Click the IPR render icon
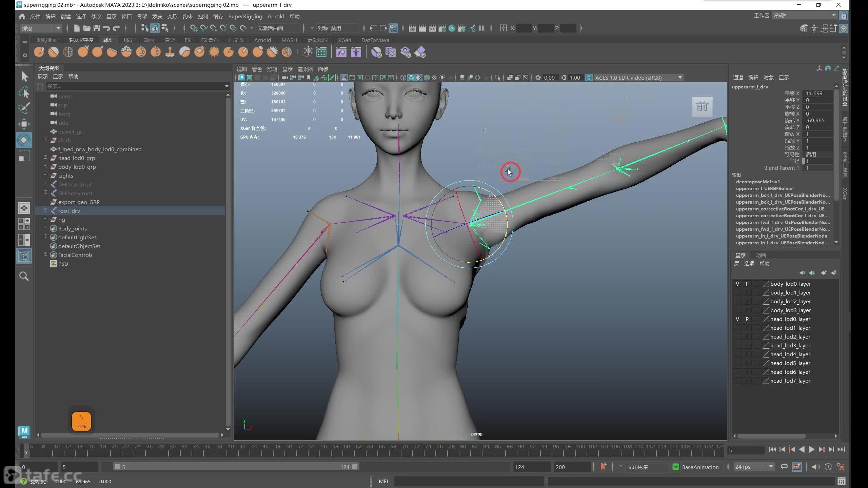 (x=432, y=28)
